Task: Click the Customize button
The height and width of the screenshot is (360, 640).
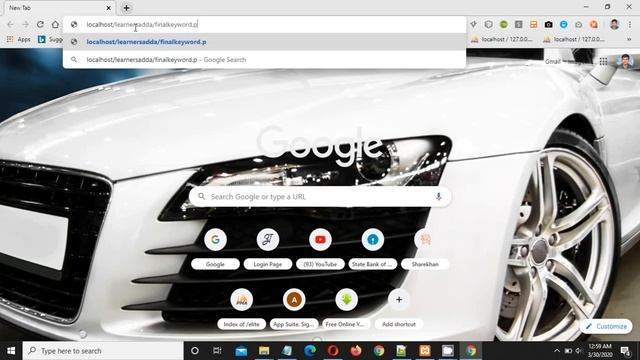Action: (x=606, y=327)
